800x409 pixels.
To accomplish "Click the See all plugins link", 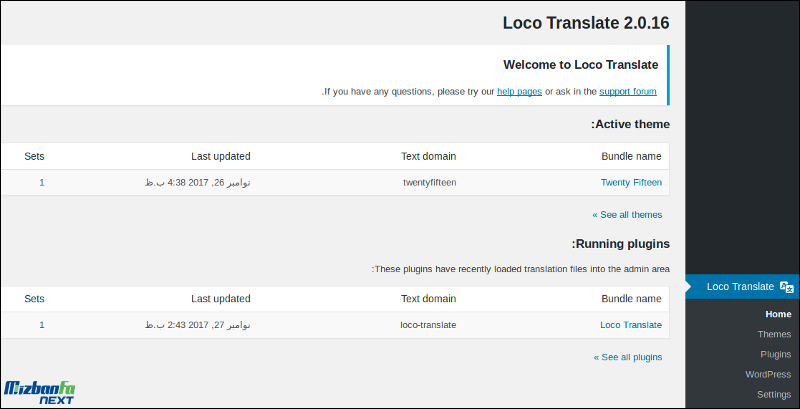I will [628, 357].
